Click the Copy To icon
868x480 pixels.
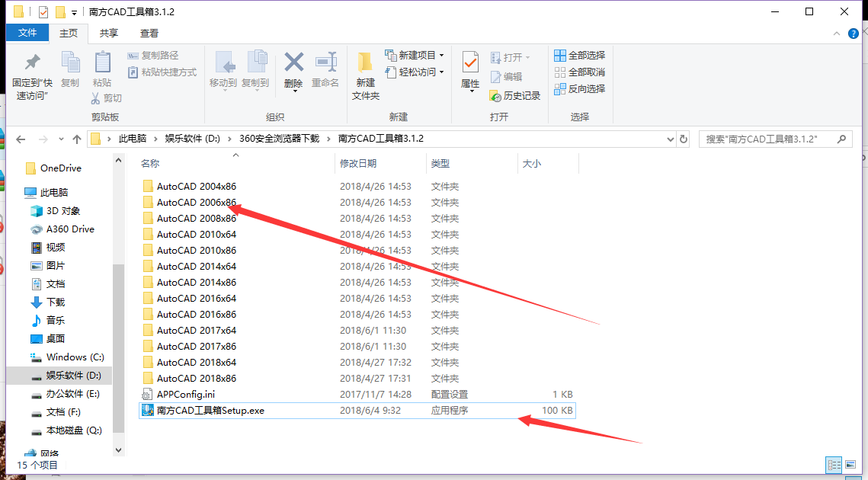coord(256,62)
